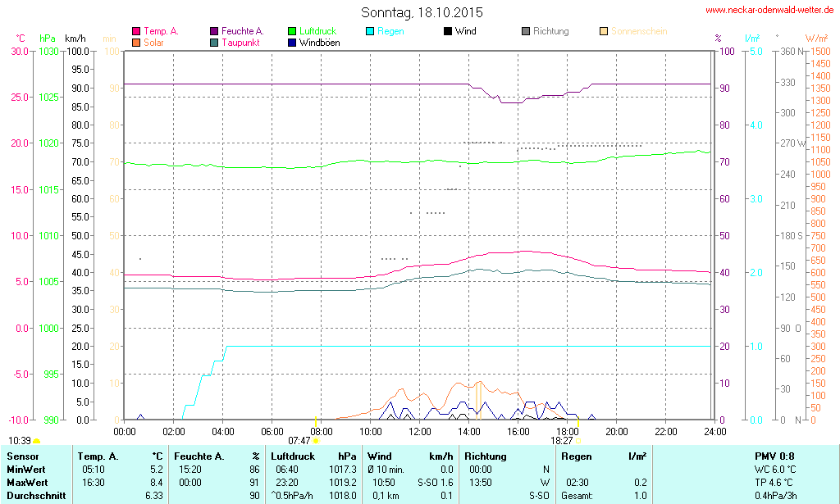
Task: Click the PMV 0:8 label
Action: tap(774, 456)
